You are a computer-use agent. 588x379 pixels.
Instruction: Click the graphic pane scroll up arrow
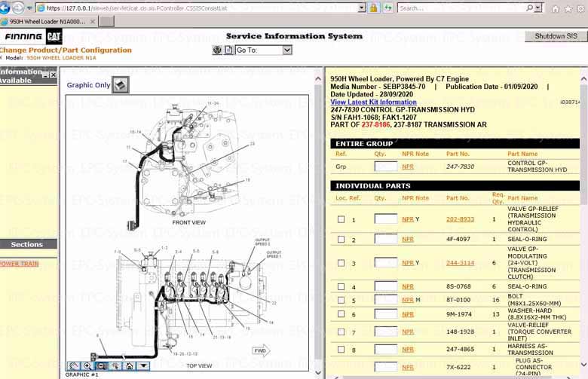coord(318,78)
